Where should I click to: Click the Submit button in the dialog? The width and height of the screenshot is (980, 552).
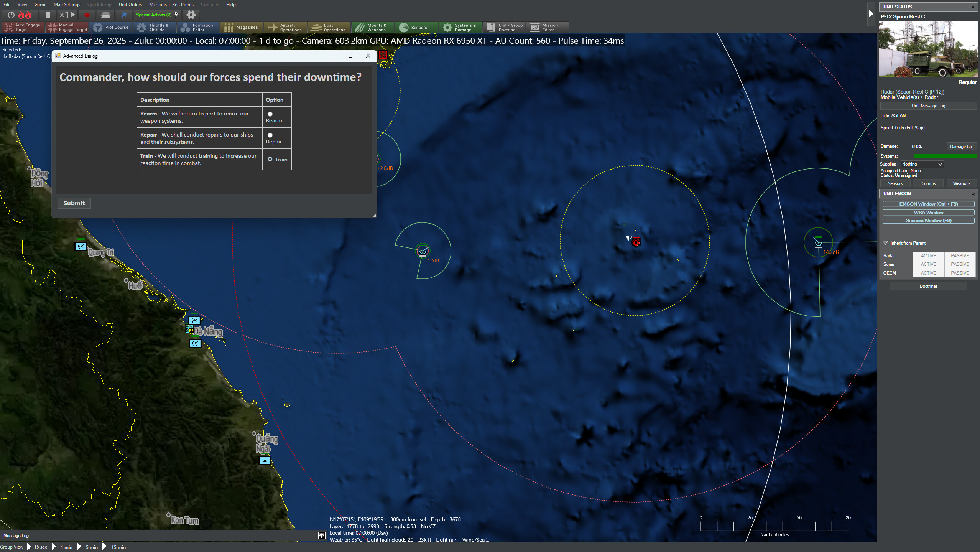pos(74,203)
